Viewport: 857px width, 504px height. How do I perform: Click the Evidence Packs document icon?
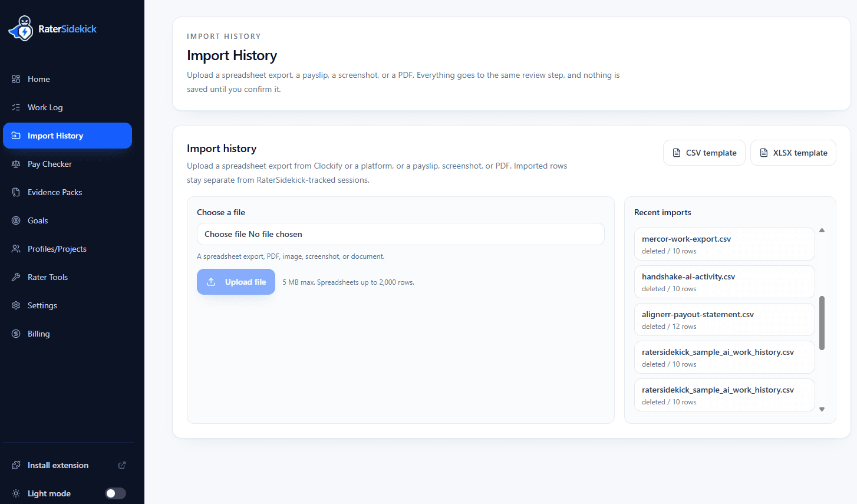[16, 192]
